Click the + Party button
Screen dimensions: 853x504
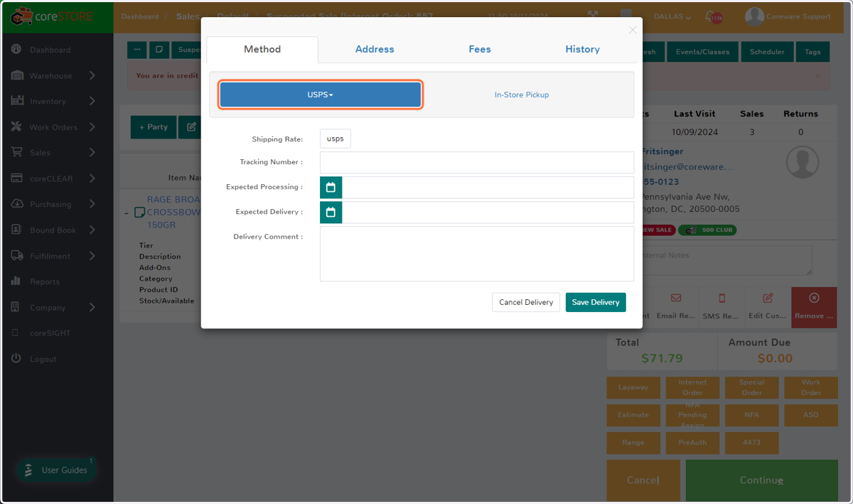coord(154,127)
